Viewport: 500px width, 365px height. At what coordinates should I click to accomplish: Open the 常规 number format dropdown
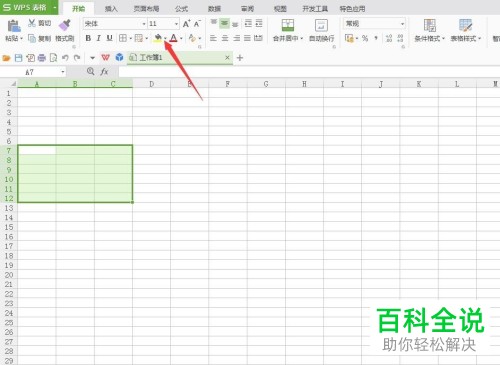[402, 24]
